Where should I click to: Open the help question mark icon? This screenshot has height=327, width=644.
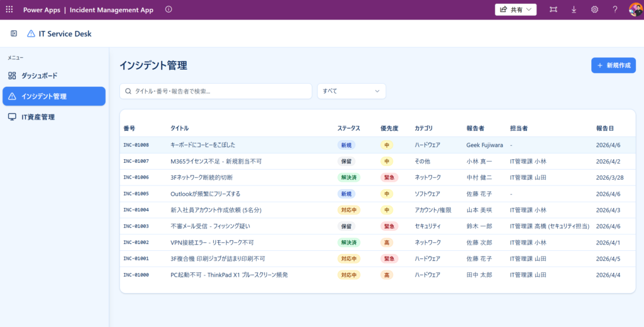click(x=615, y=9)
